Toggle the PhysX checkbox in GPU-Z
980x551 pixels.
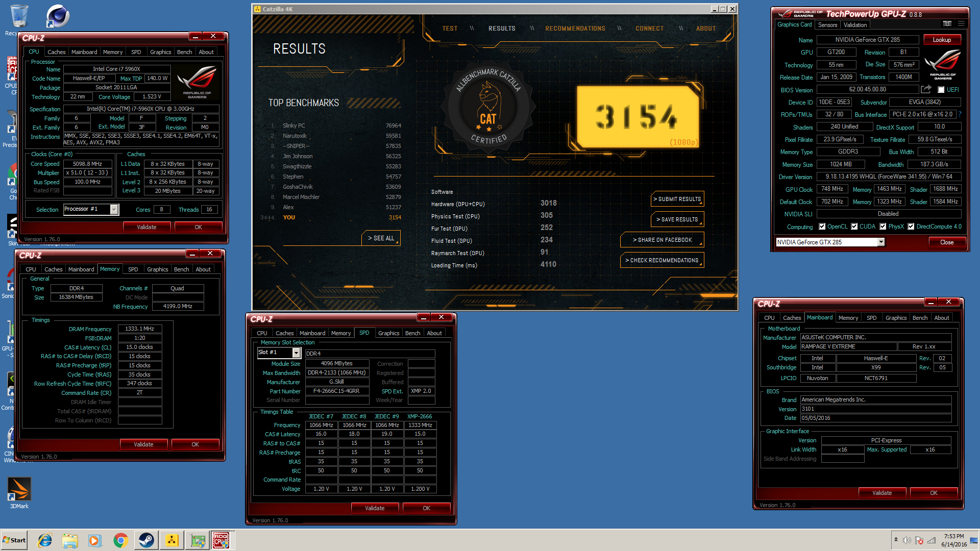point(883,227)
